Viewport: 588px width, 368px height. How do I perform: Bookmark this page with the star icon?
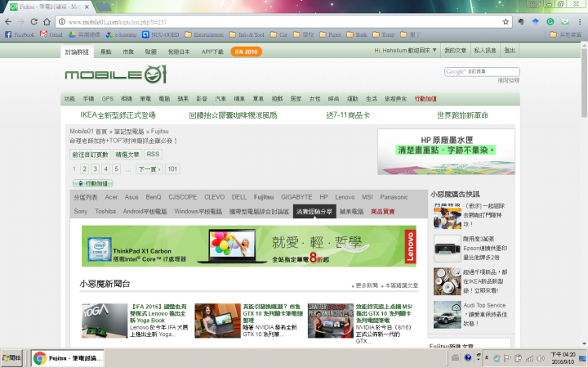(506, 22)
